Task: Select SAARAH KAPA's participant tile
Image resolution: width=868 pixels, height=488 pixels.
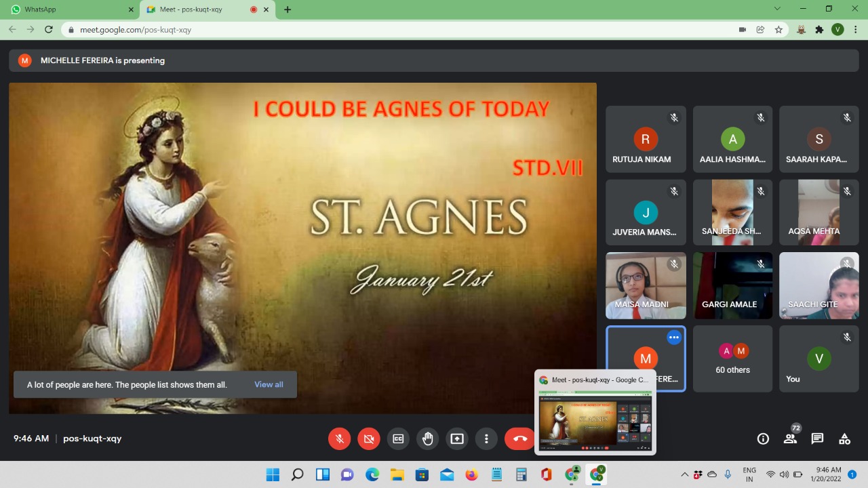Action: (818, 139)
